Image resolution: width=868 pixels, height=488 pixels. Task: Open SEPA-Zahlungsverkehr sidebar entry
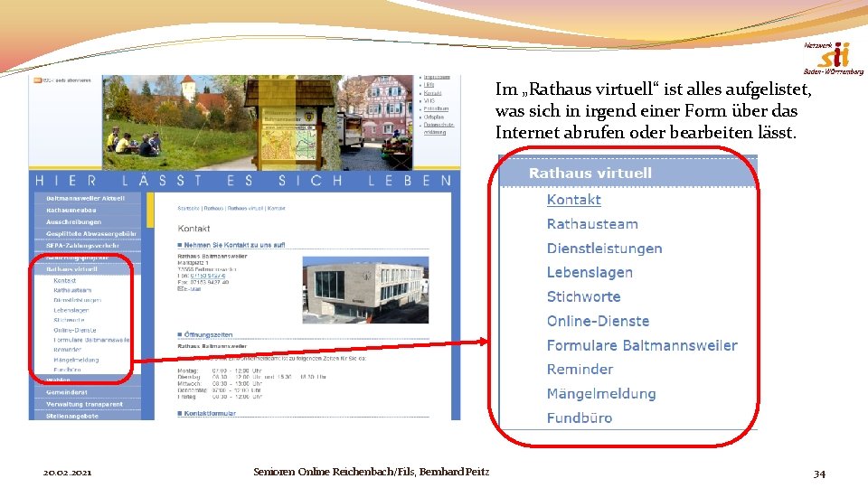coord(82,245)
